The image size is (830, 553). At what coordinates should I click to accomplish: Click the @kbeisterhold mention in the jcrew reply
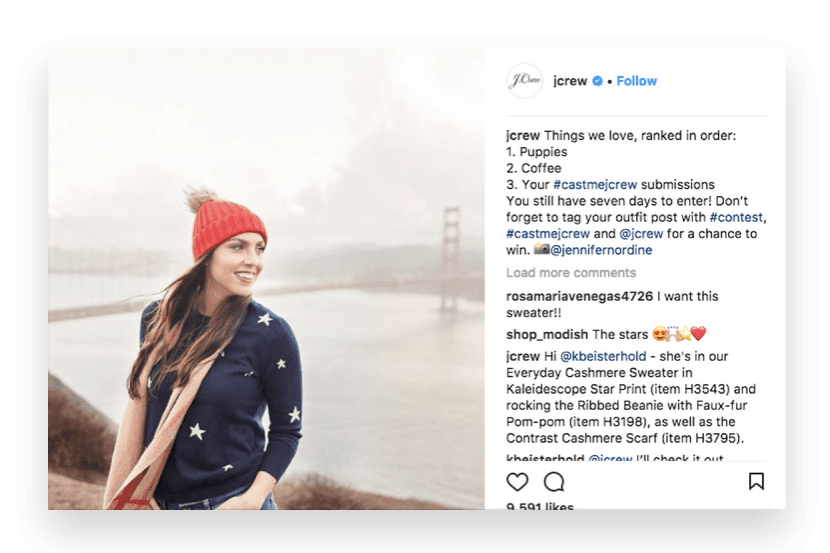tap(603, 356)
